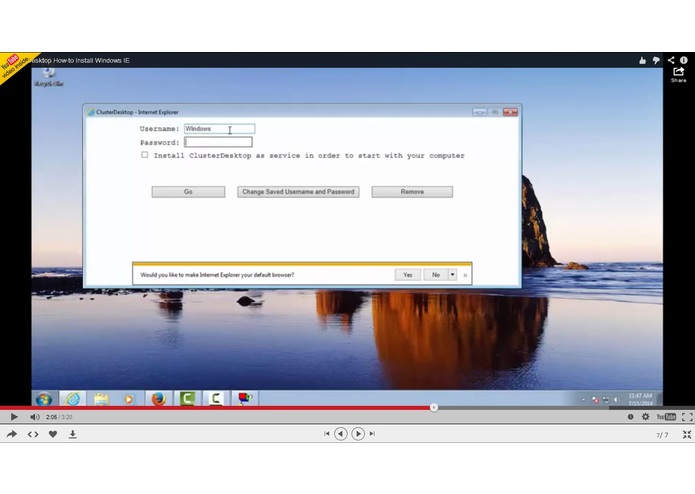
Task: Open File Explorer from the taskbar
Action: pyautogui.click(x=101, y=399)
